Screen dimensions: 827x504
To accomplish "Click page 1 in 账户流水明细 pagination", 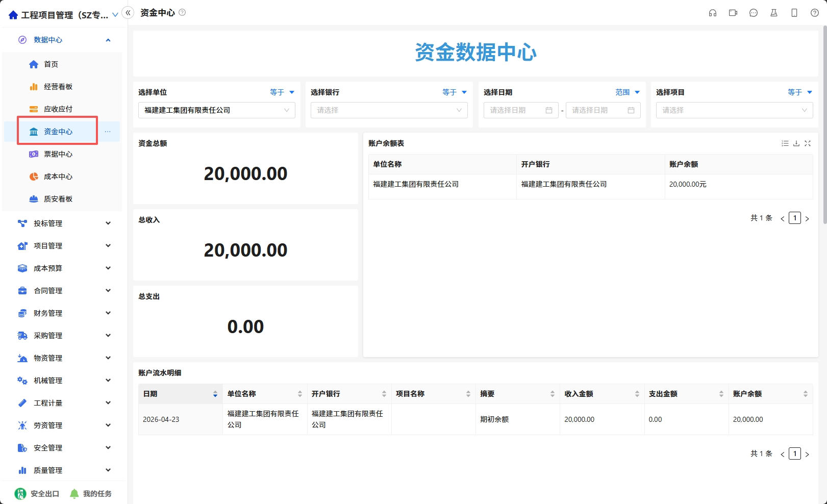I will click(x=795, y=453).
